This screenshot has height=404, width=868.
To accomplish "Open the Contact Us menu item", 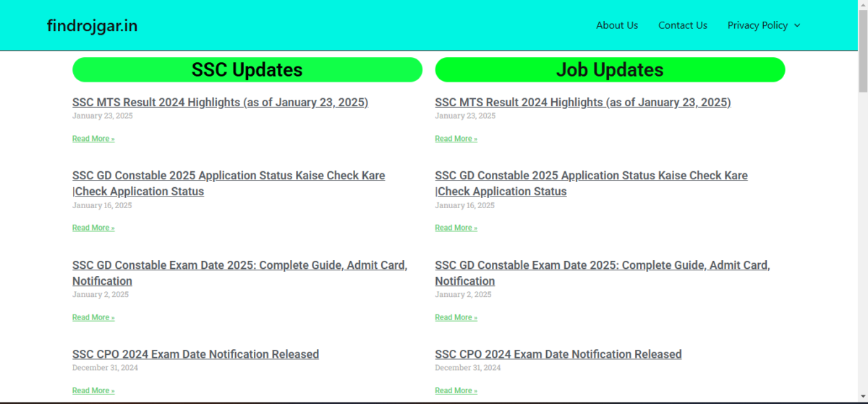I will click(x=683, y=25).
